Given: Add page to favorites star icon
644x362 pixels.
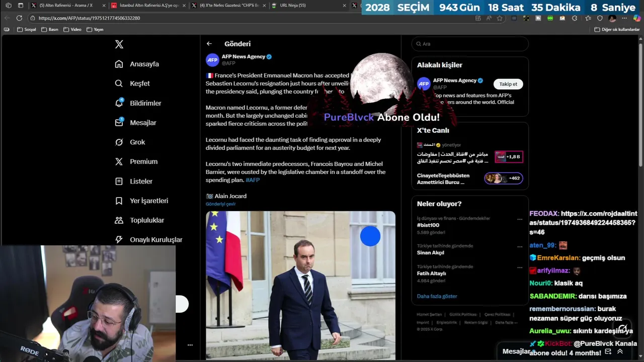Looking at the screenshot, I should click(500, 18).
